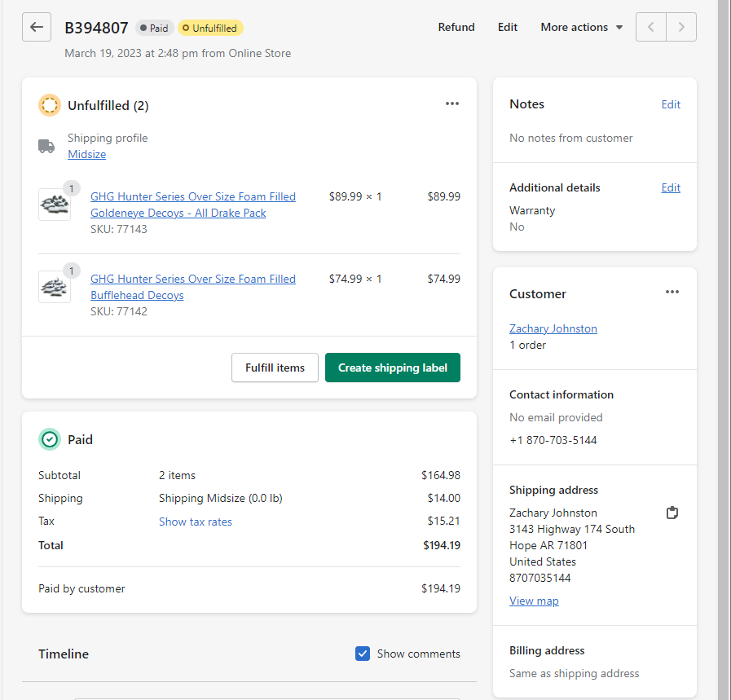Viewport: 731px width, 700px height.
Task: Click the shipping truck icon beside Shipping profile
Action: 46,146
